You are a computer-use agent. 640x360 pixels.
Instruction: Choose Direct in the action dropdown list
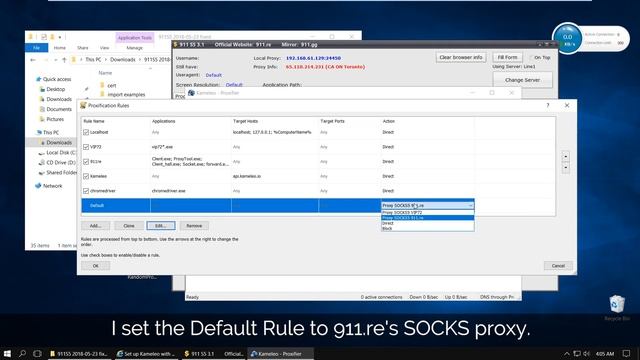427,223
